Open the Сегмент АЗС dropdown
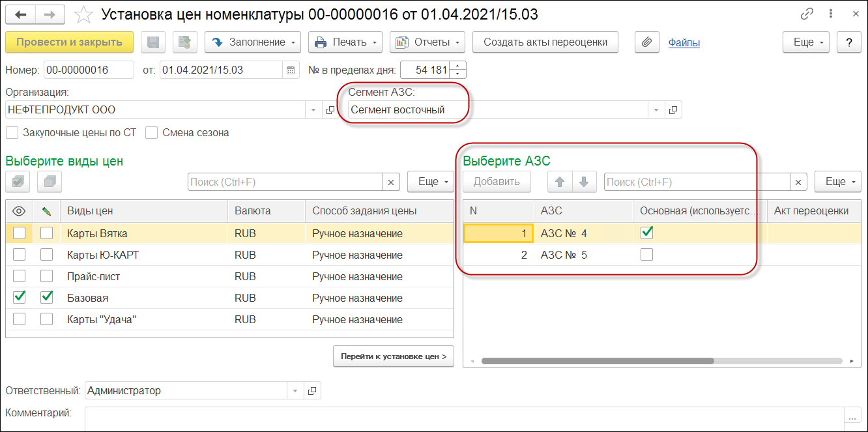 pos(656,110)
